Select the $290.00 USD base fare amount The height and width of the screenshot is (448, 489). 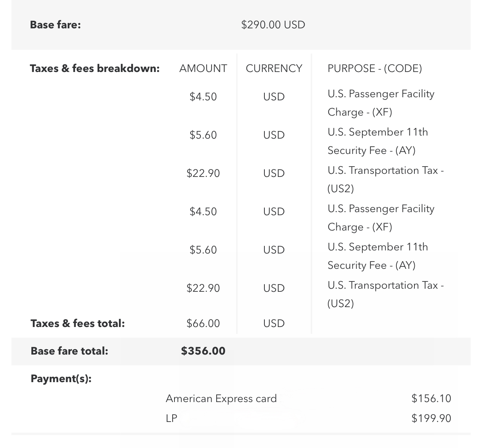(x=273, y=25)
